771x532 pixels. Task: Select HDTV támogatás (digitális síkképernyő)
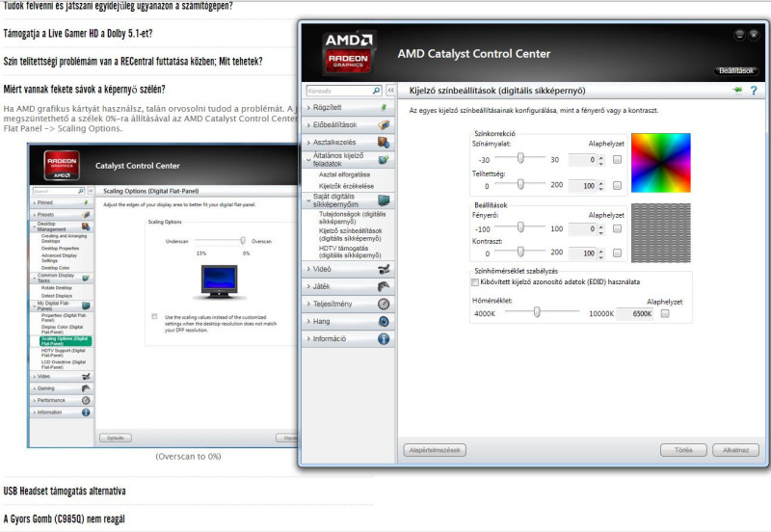click(350, 252)
